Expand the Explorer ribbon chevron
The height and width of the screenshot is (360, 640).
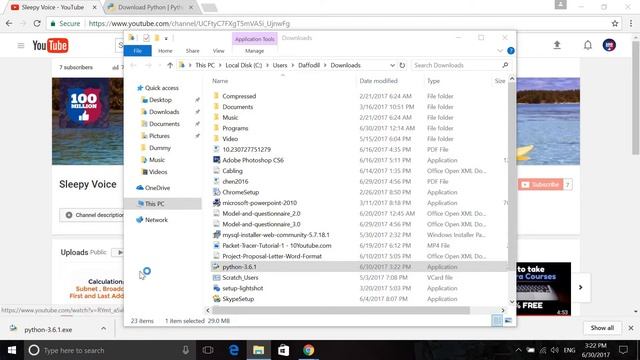[x=500, y=51]
